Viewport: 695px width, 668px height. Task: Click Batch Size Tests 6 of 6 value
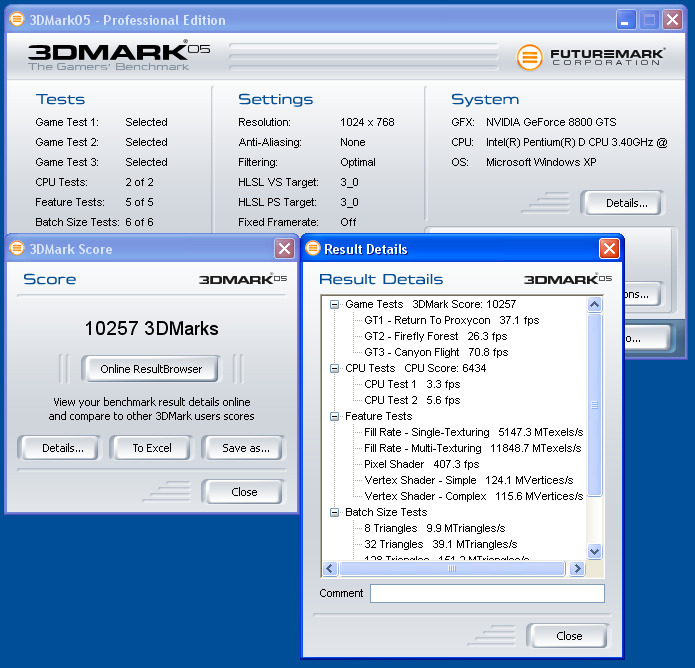[x=139, y=222]
